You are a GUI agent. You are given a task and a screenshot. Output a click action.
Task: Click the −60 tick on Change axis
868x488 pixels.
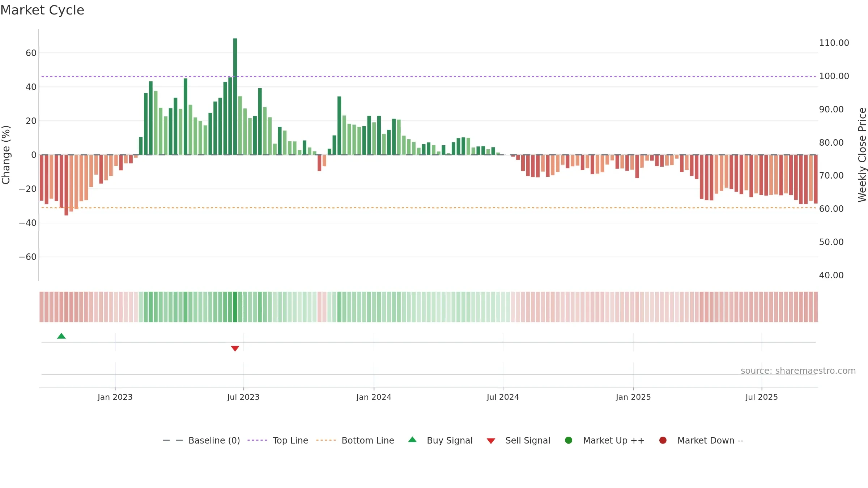click(28, 257)
